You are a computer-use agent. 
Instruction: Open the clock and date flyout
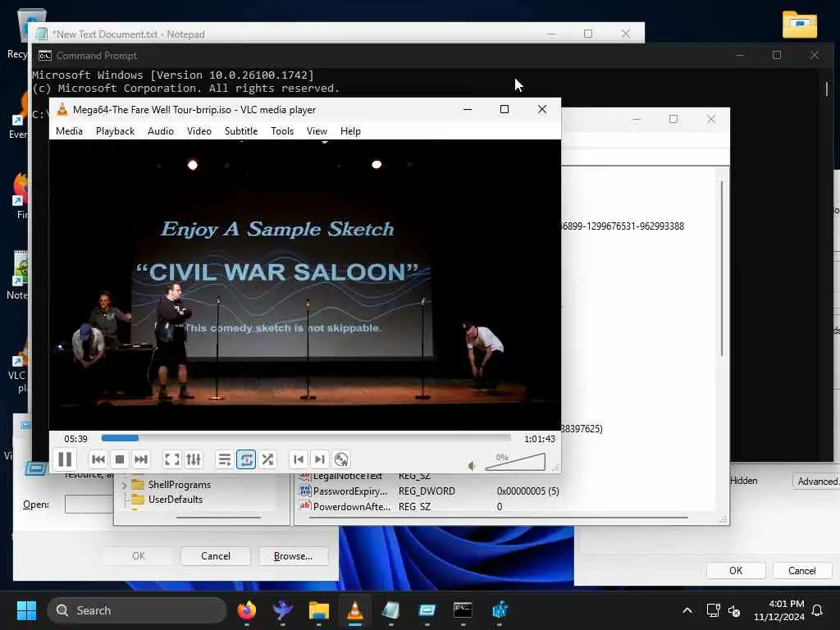coord(779,610)
